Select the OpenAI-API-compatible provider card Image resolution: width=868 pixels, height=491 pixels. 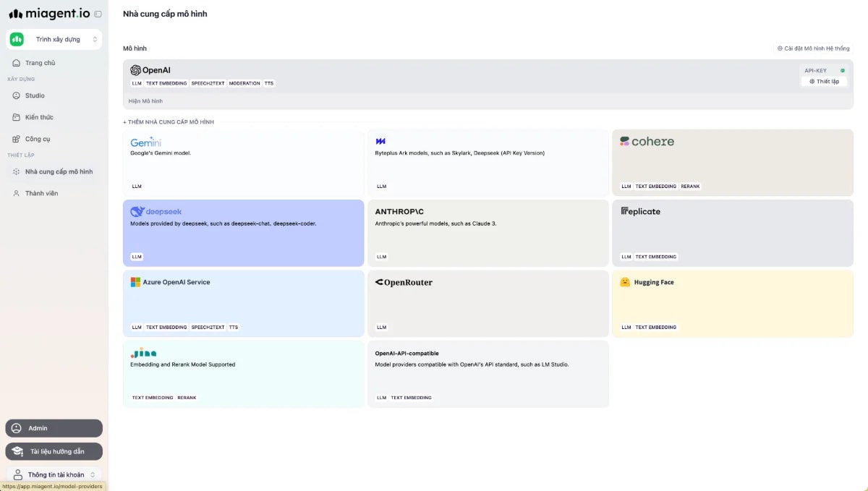click(x=488, y=374)
